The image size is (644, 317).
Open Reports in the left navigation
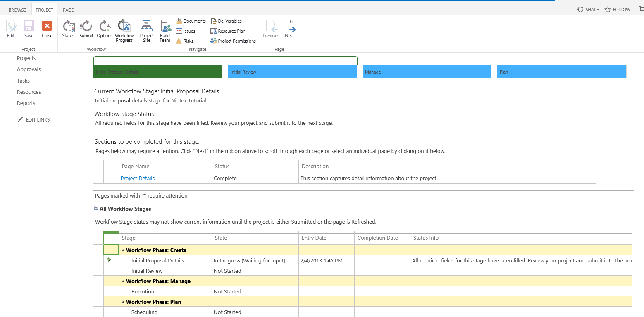26,103
